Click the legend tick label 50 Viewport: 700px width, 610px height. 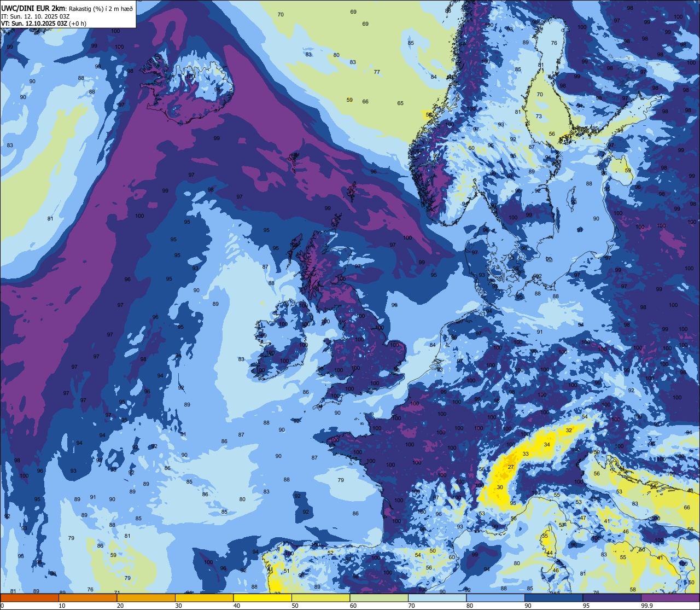click(x=295, y=606)
